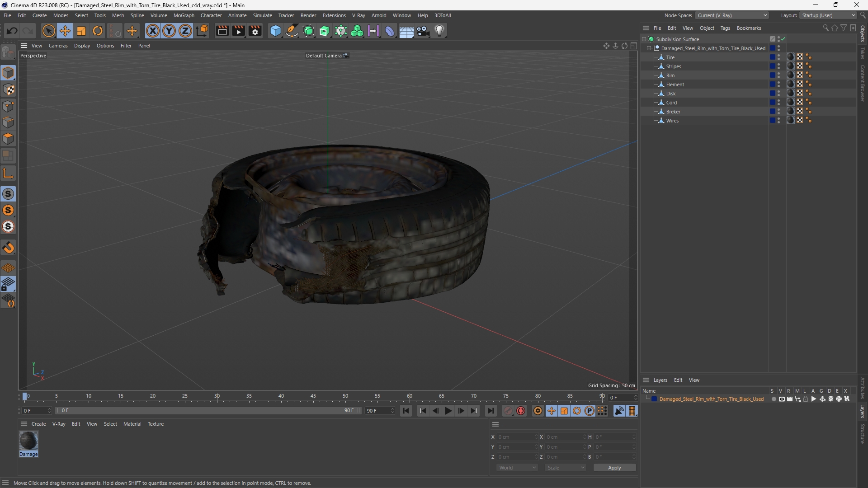Screen dimensions: 868x488
Task: Open the Node Space dropdown
Action: (732, 15)
